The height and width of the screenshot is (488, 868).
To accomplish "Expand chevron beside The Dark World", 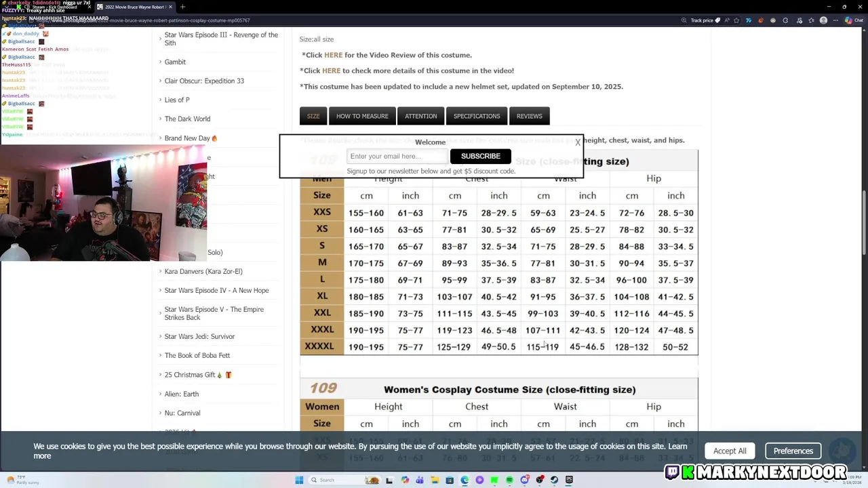I will 160,119.
